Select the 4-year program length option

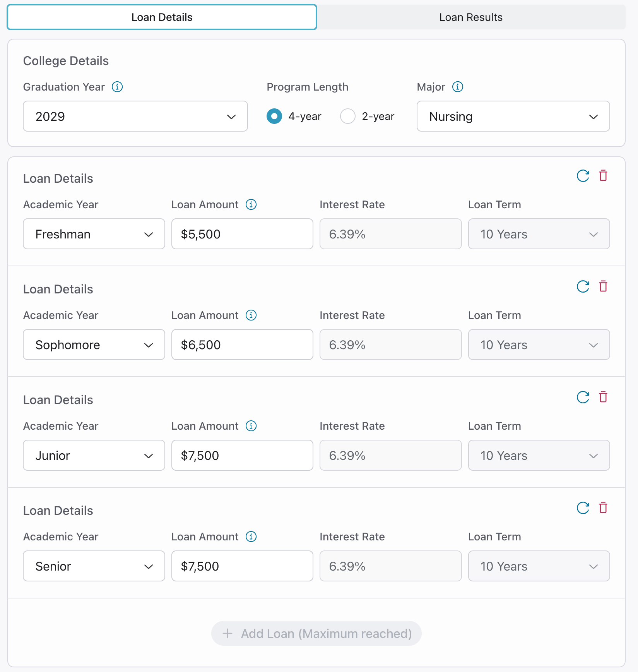tap(274, 116)
